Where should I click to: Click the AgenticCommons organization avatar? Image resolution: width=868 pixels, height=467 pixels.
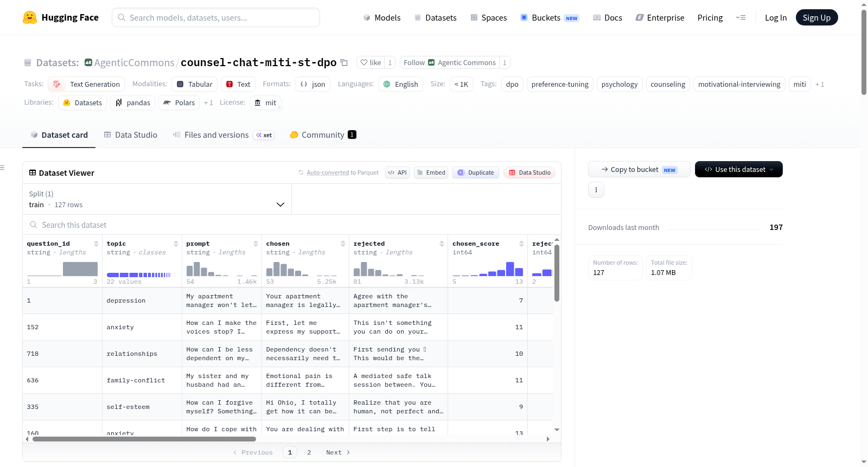point(88,62)
